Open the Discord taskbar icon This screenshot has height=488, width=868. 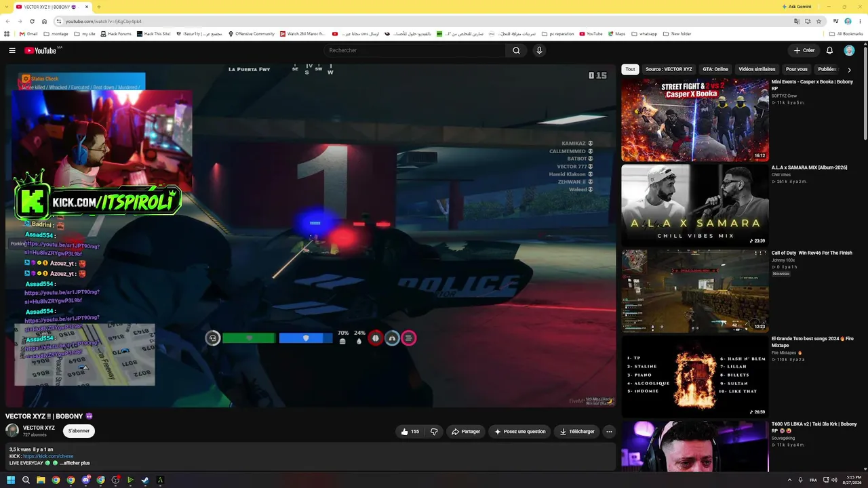click(x=85, y=480)
